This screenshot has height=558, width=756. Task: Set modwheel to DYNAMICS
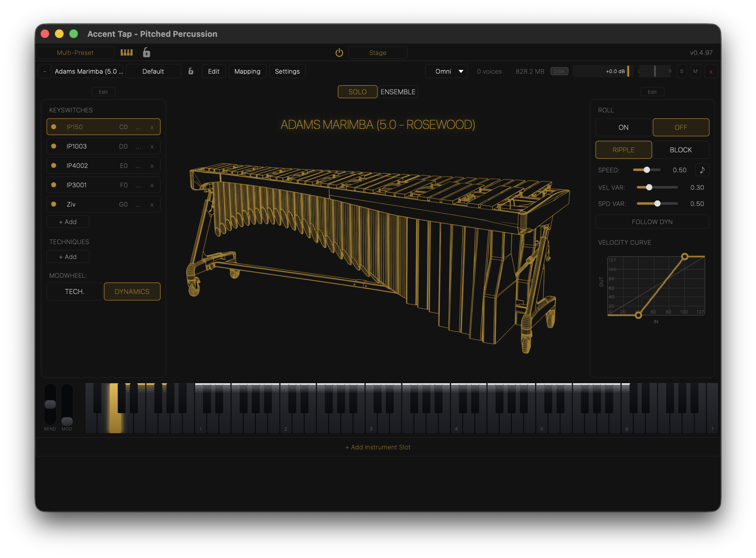(x=132, y=291)
